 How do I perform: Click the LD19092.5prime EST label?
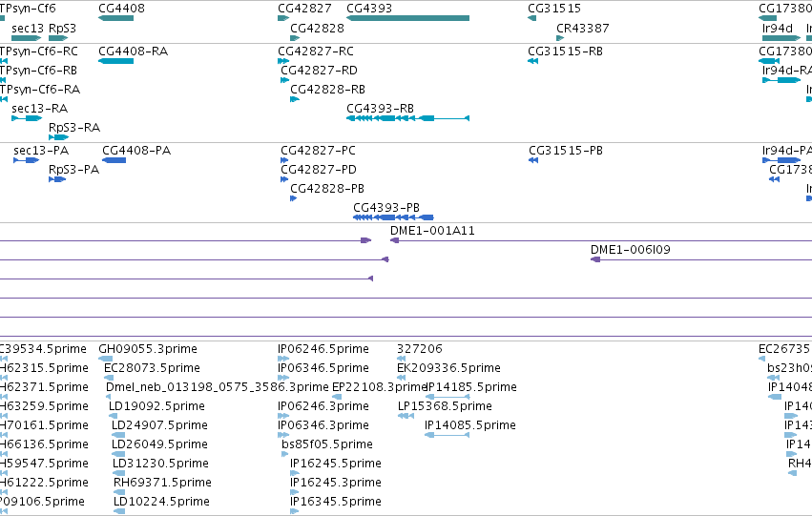point(156,406)
